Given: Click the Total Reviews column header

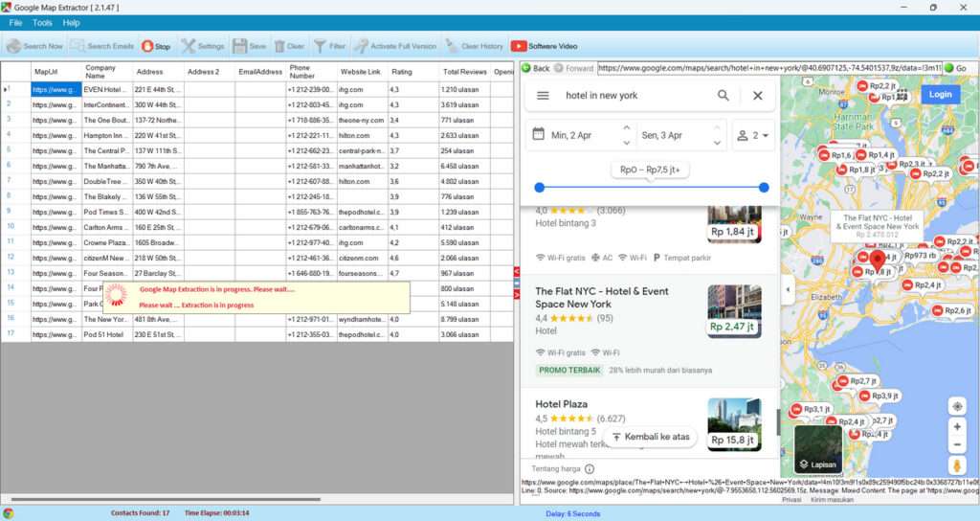Looking at the screenshot, I should (464, 71).
